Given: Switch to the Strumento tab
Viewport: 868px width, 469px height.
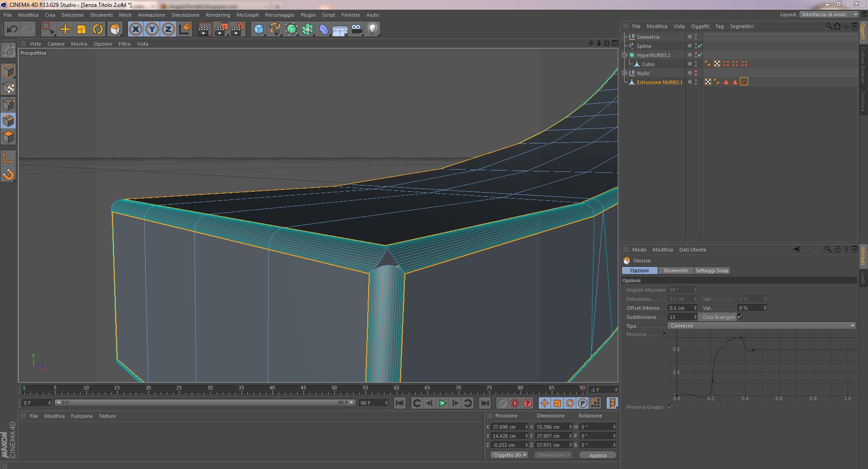Looking at the screenshot, I should (675, 270).
